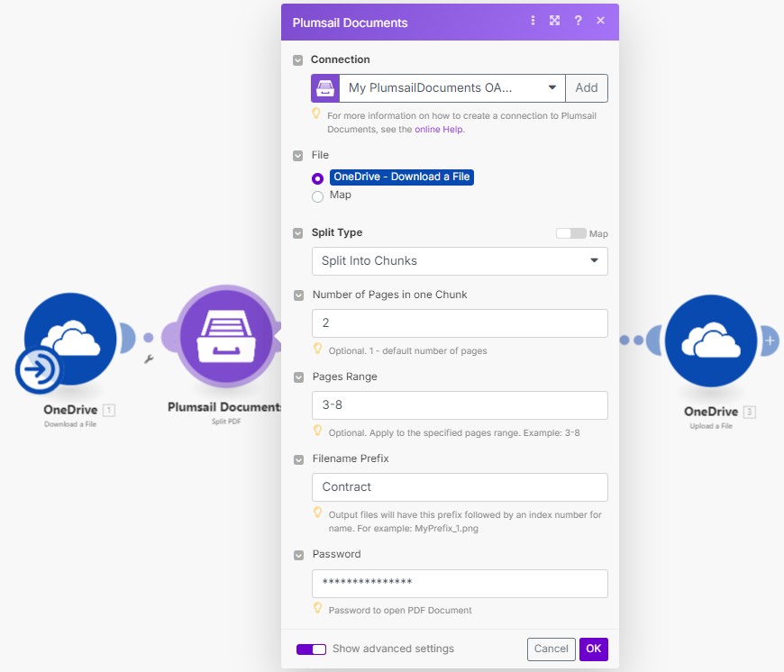Click the module number 3 badge by OneDrive
Image resolution: width=784 pixels, height=672 pixels.
coord(749,413)
